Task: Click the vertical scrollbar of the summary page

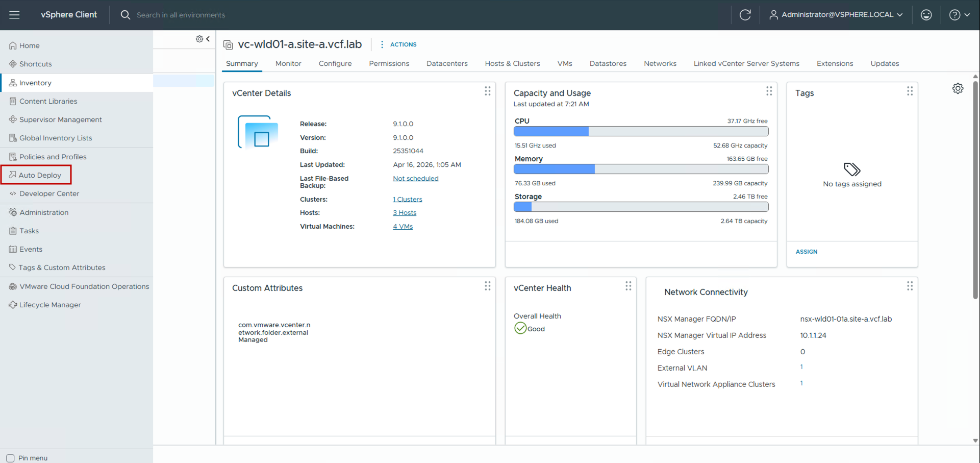Action: pyautogui.click(x=975, y=190)
